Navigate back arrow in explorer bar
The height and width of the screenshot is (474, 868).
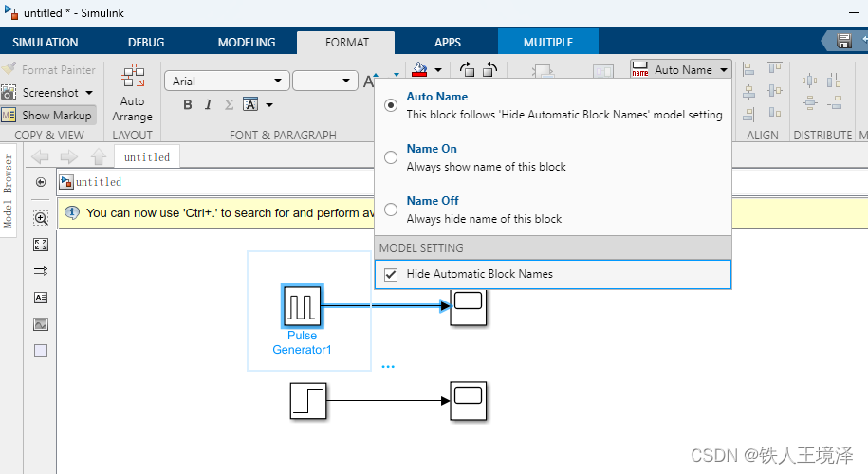point(40,157)
